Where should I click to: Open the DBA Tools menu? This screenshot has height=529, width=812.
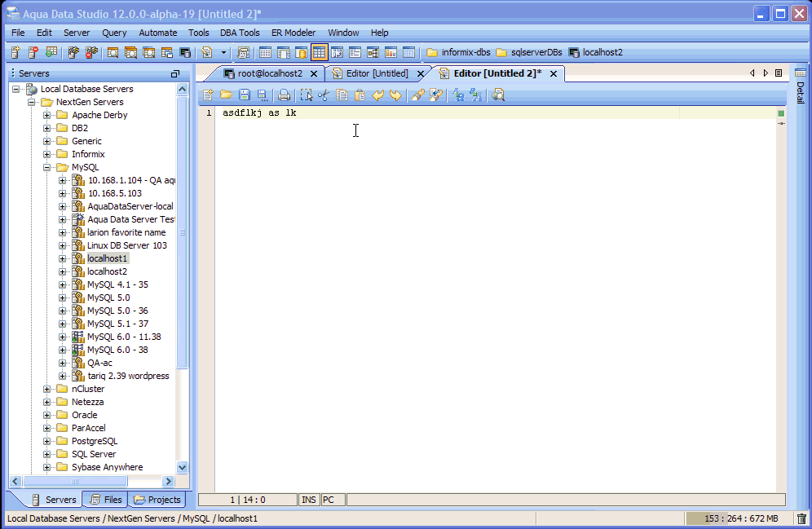240,33
